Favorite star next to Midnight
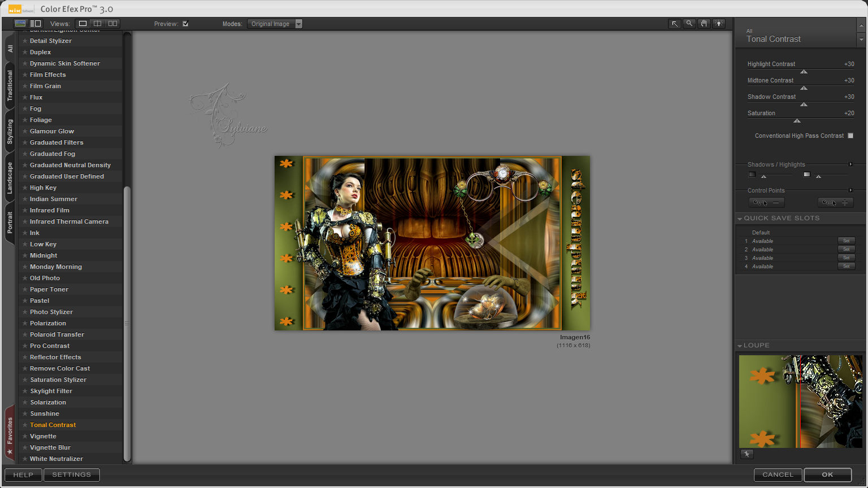The width and height of the screenshot is (868, 488). [x=25, y=255]
